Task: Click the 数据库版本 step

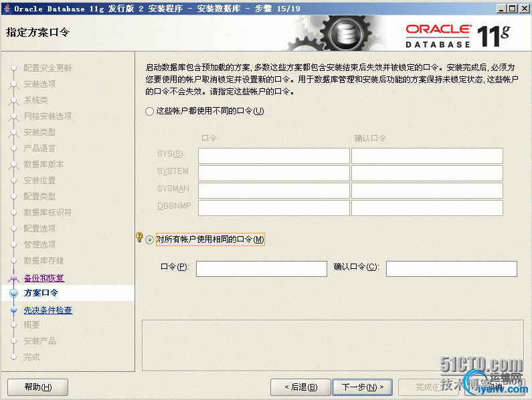Action: (x=43, y=164)
